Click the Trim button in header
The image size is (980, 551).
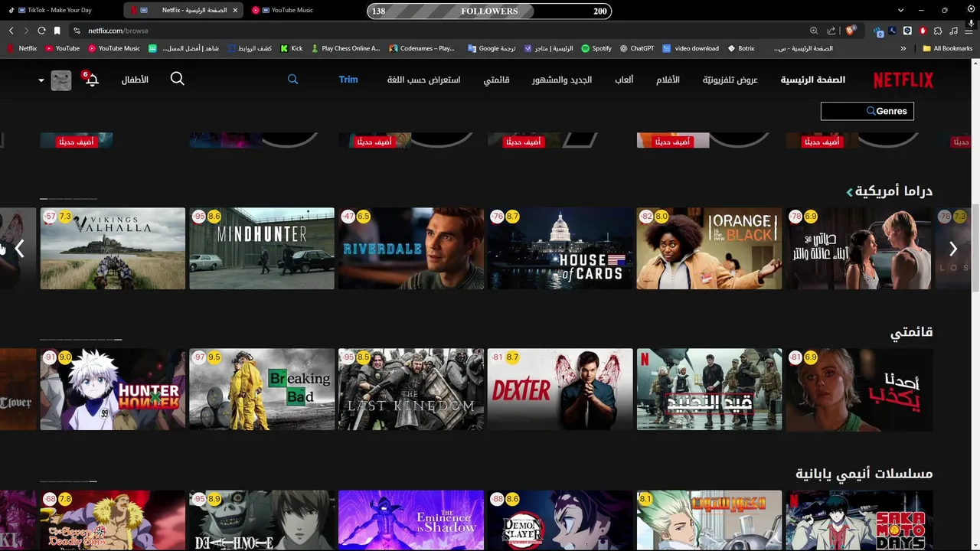pos(348,80)
